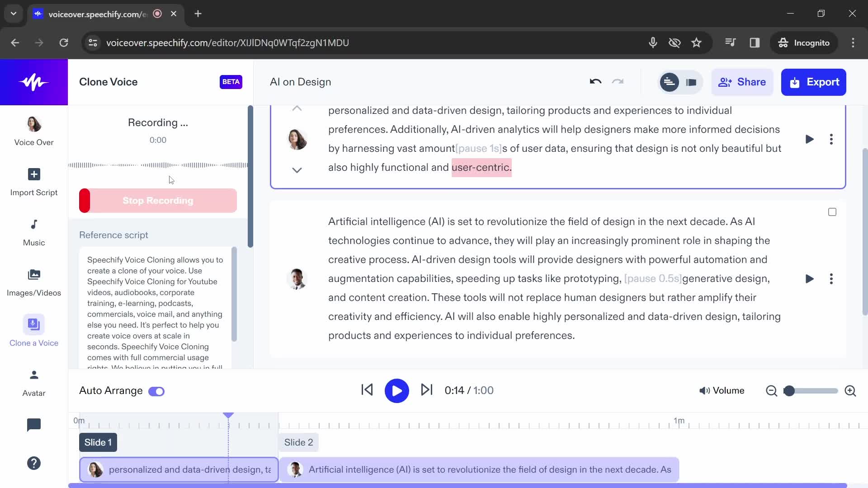This screenshot has height=488, width=868.
Task: Click the play button for first voiceover
Action: click(x=810, y=139)
